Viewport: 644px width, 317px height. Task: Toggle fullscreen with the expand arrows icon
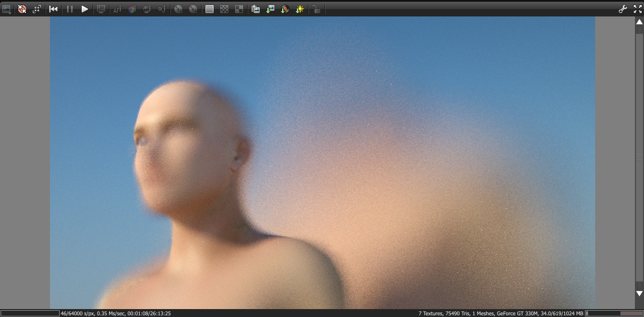tap(637, 9)
